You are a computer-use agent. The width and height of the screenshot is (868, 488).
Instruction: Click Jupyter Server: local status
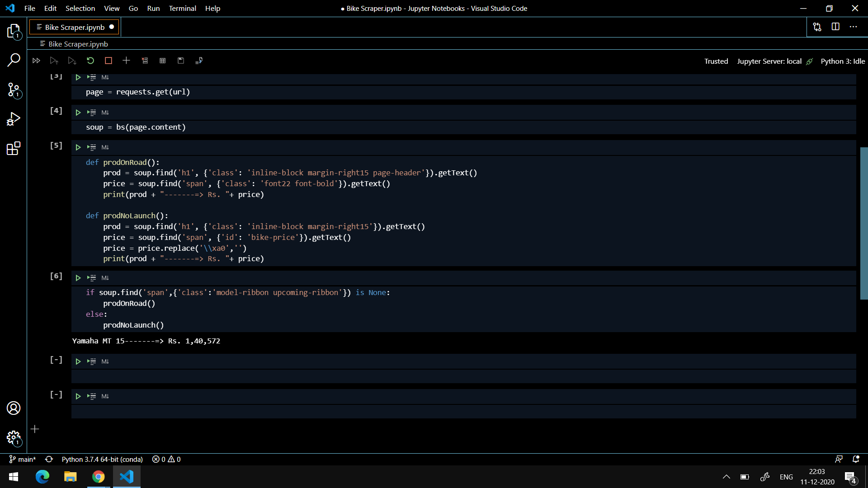769,61
